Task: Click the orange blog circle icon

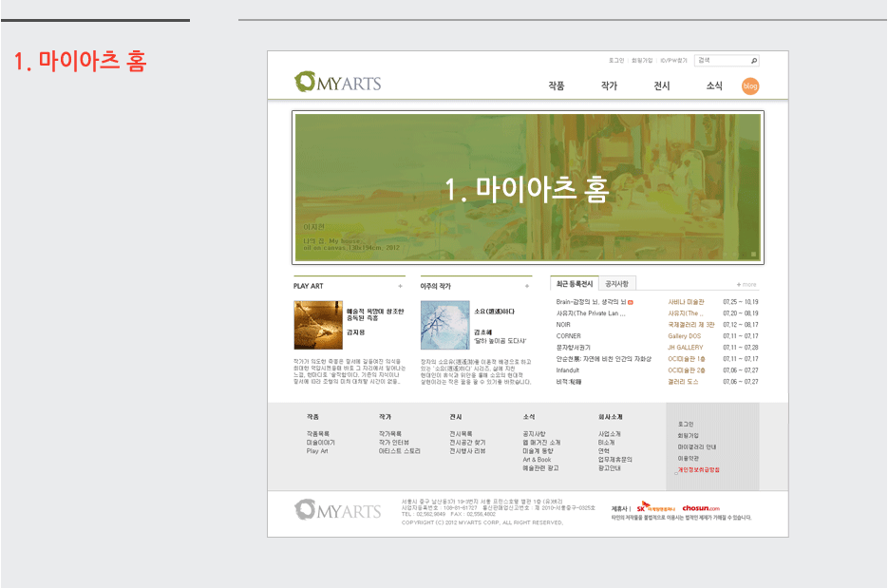Action: (x=750, y=86)
